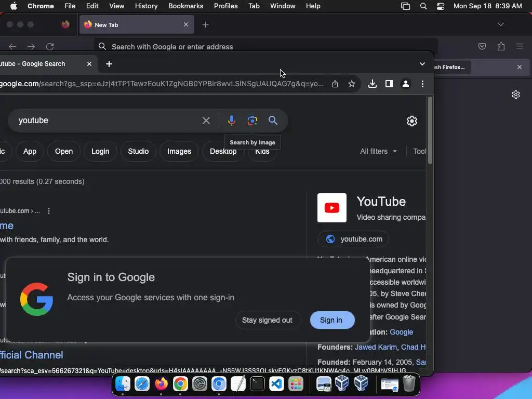Open Firefox hamburger menu
This screenshot has width=532, height=399.
coord(520,46)
